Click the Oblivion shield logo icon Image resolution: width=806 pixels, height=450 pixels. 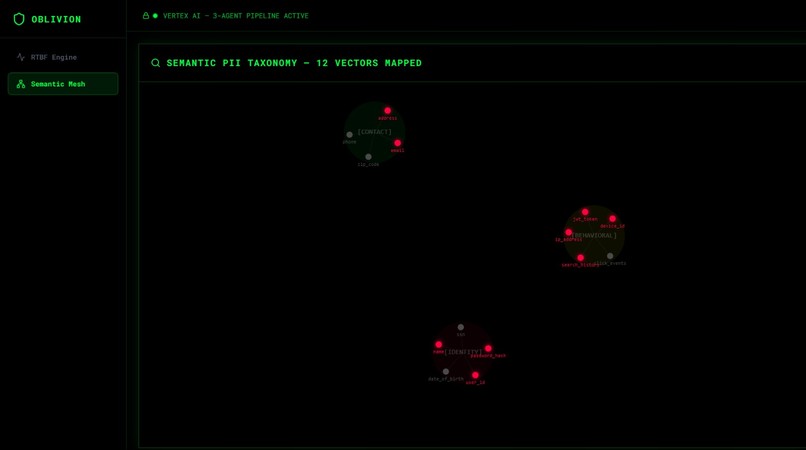click(x=19, y=19)
